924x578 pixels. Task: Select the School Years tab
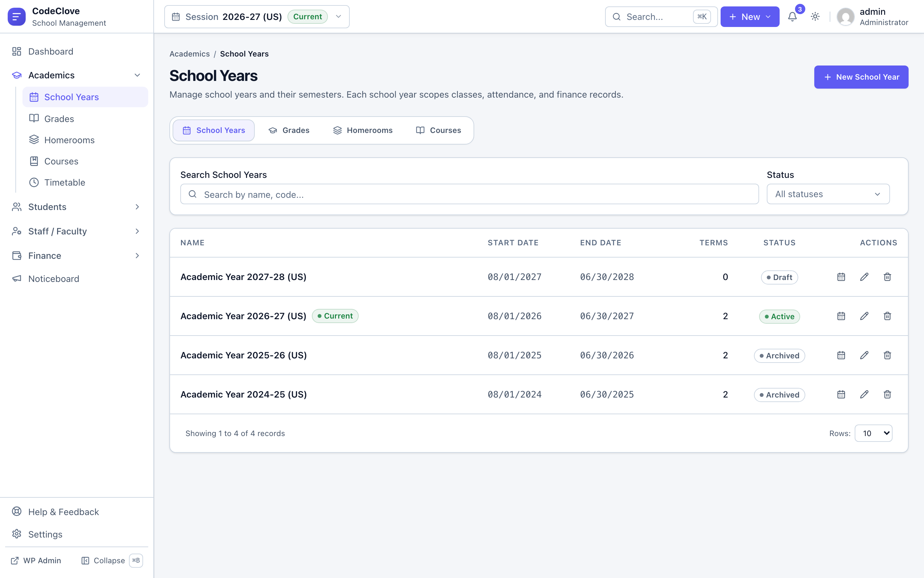[x=214, y=130]
